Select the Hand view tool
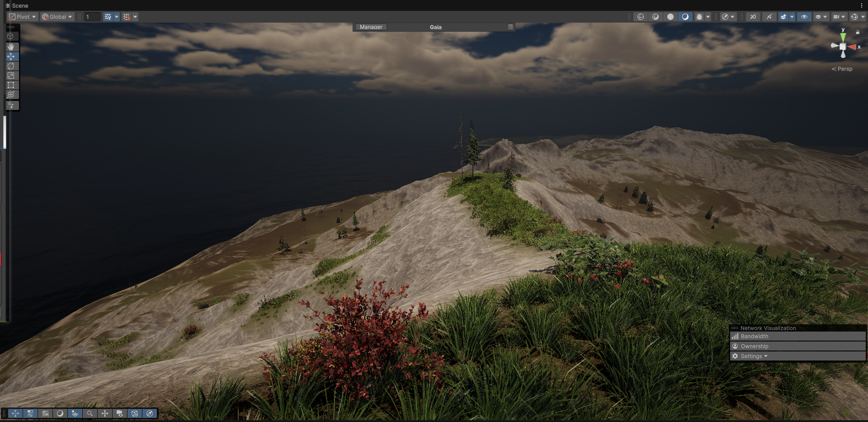 [11, 47]
